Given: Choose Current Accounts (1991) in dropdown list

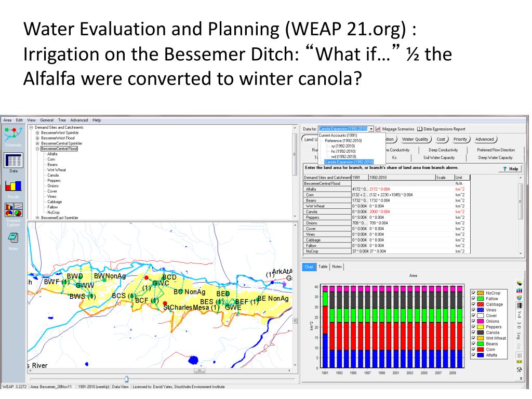Looking at the screenshot, I should 338,136.
